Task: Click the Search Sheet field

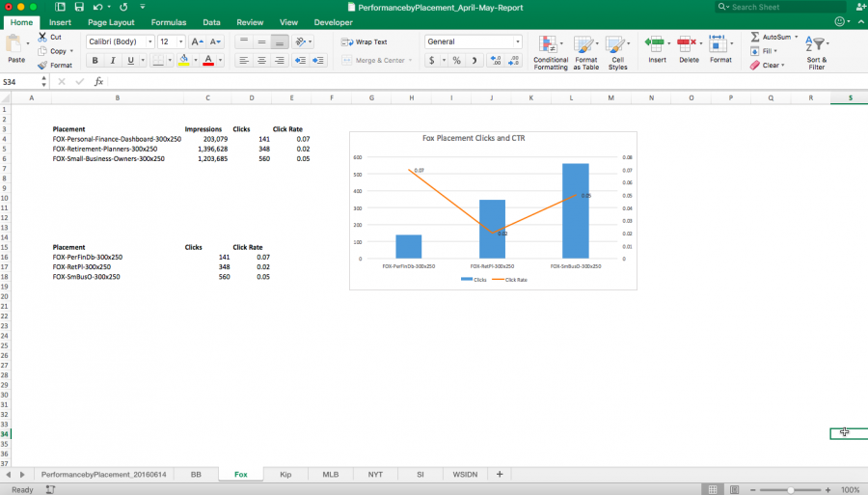Action: tap(780, 7)
